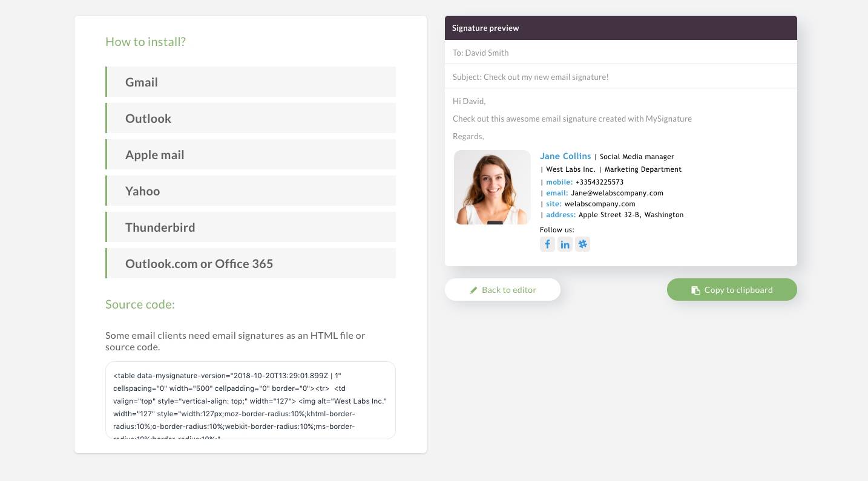Click the third blue social media icon
868x481 pixels.
(582, 244)
